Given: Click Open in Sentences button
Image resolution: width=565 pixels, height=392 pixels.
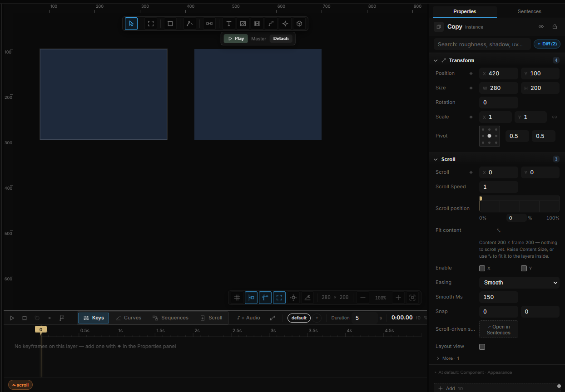Looking at the screenshot, I should 498,329.
